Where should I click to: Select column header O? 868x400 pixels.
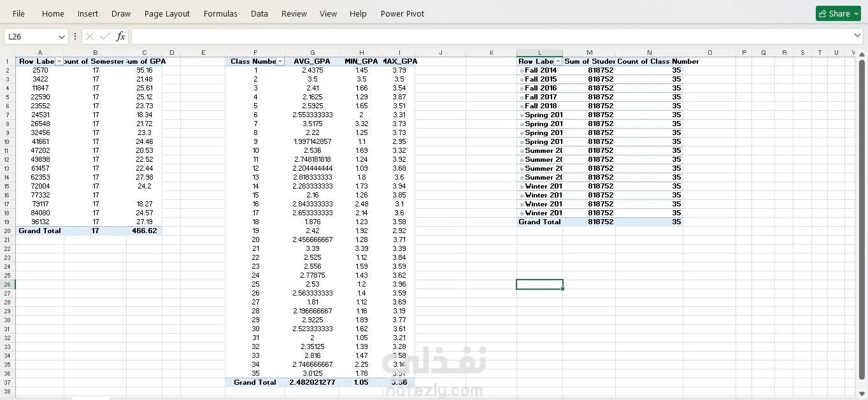(x=709, y=53)
